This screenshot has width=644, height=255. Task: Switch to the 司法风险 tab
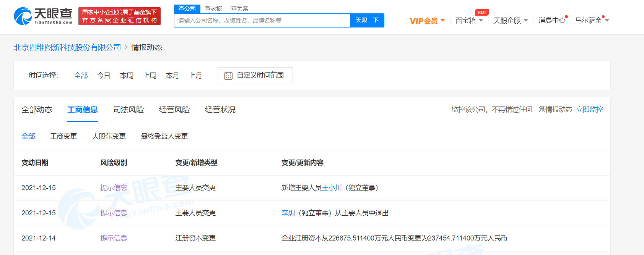click(128, 110)
